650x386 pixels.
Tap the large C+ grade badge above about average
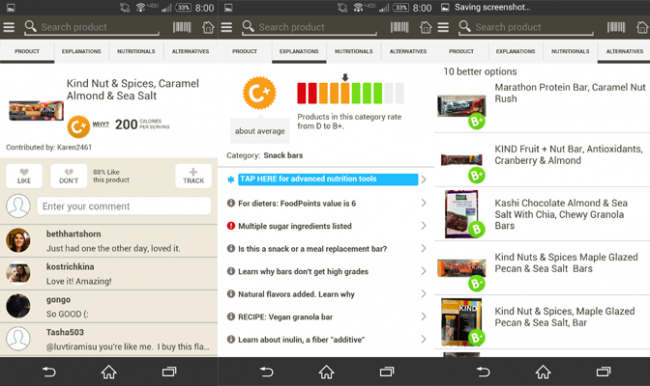click(x=260, y=92)
